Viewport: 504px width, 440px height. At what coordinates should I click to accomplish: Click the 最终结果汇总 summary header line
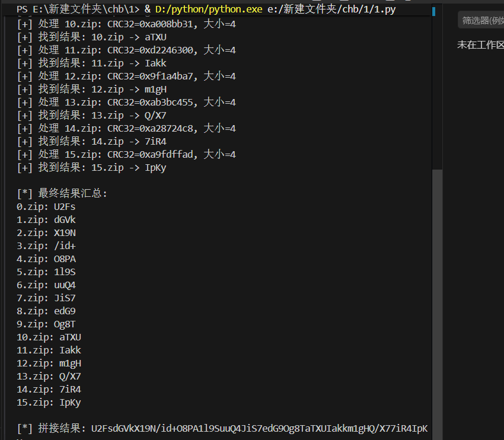tap(65, 193)
